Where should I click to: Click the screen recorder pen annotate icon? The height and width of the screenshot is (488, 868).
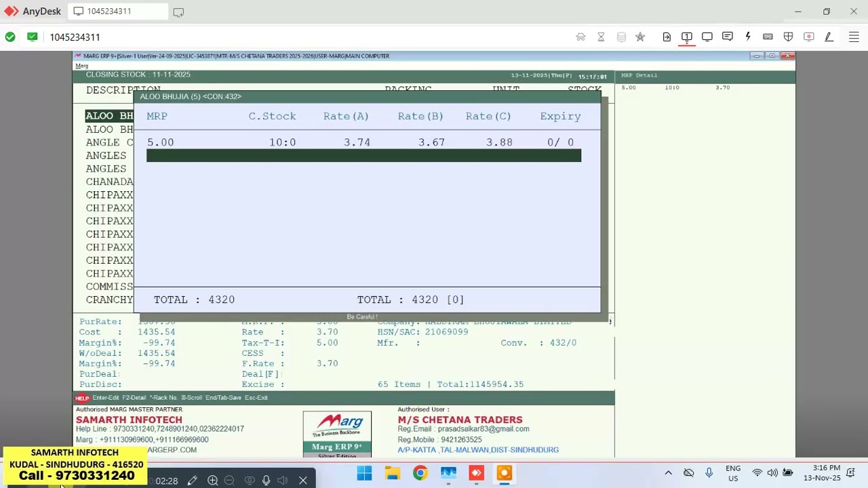pos(193,481)
